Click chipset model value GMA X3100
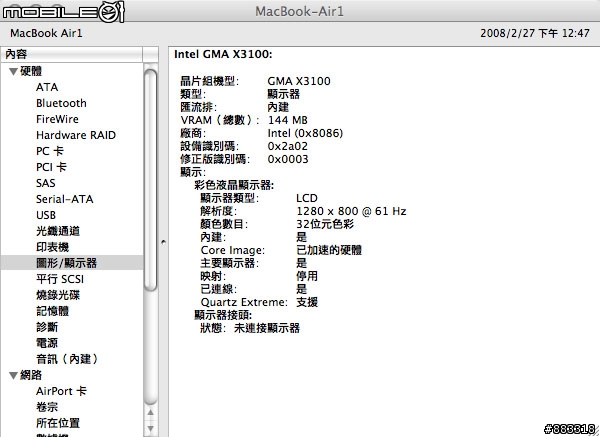600x437 pixels. [299, 81]
